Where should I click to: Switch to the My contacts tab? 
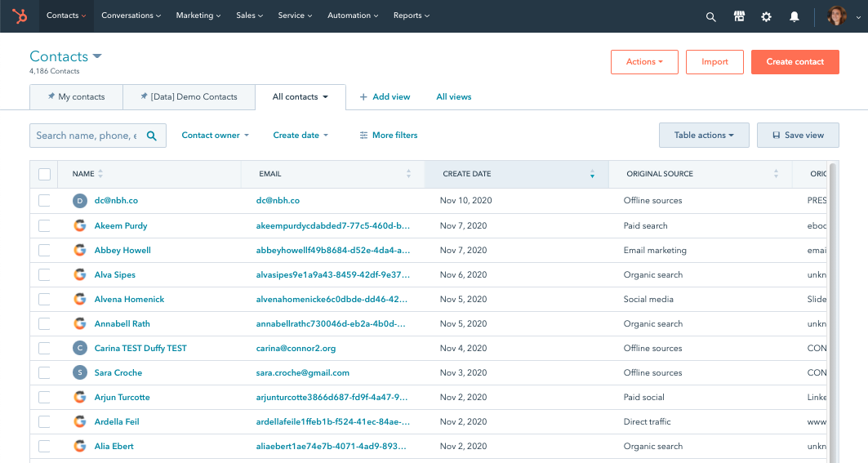(76, 96)
